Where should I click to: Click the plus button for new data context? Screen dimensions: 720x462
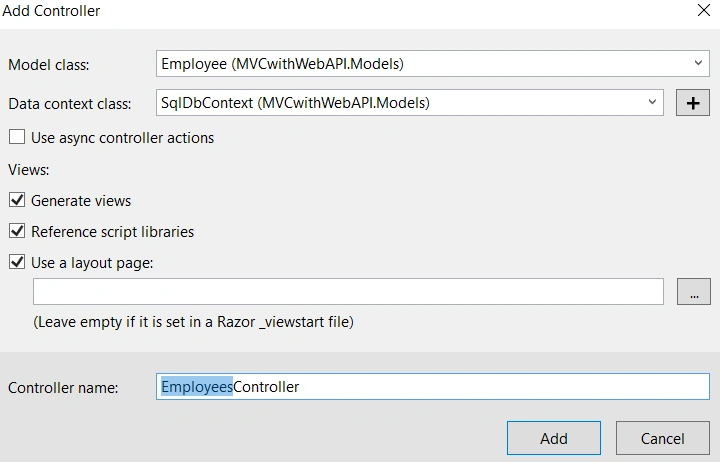click(692, 103)
